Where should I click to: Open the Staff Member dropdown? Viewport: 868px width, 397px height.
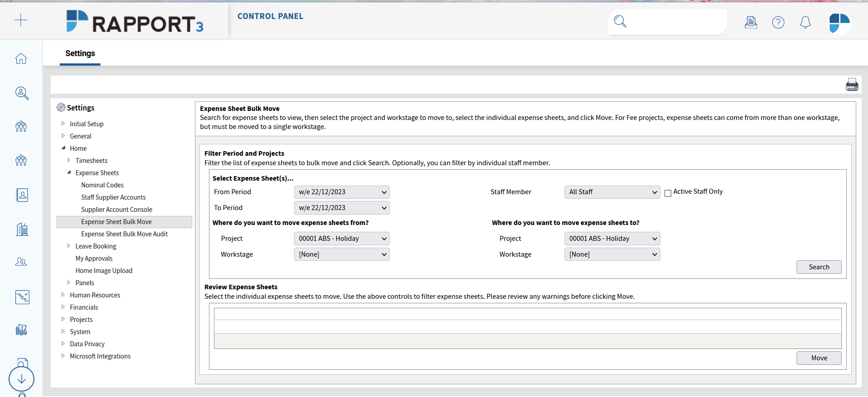pyautogui.click(x=612, y=192)
